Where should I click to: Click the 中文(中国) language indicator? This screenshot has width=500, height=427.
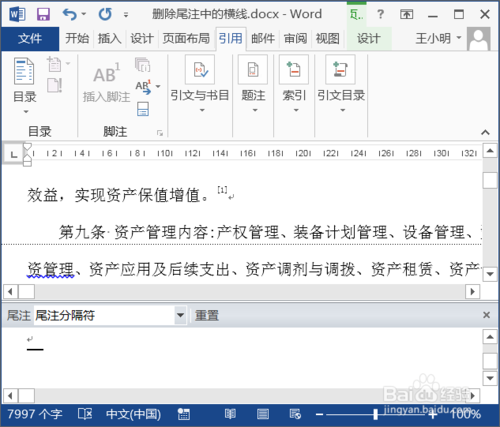click(x=133, y=414)
